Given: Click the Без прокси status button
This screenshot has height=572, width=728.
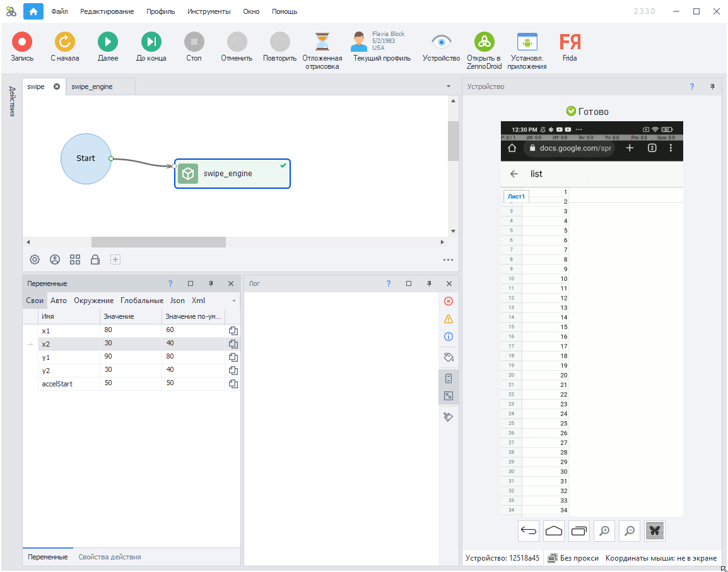Looking at the screenshot, I should pos(573,558).
